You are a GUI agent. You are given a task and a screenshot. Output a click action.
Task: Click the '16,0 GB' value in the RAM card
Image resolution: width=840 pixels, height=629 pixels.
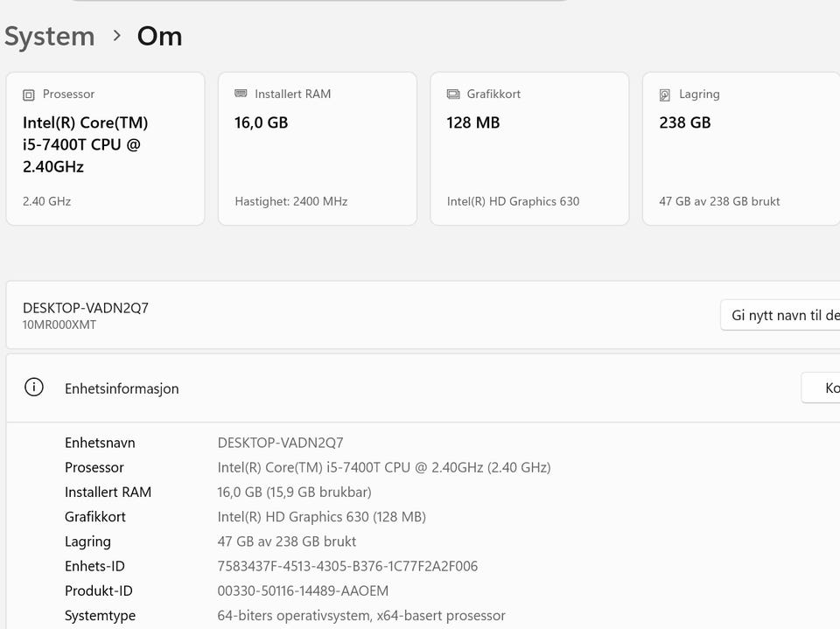click(x=262, y=122)
